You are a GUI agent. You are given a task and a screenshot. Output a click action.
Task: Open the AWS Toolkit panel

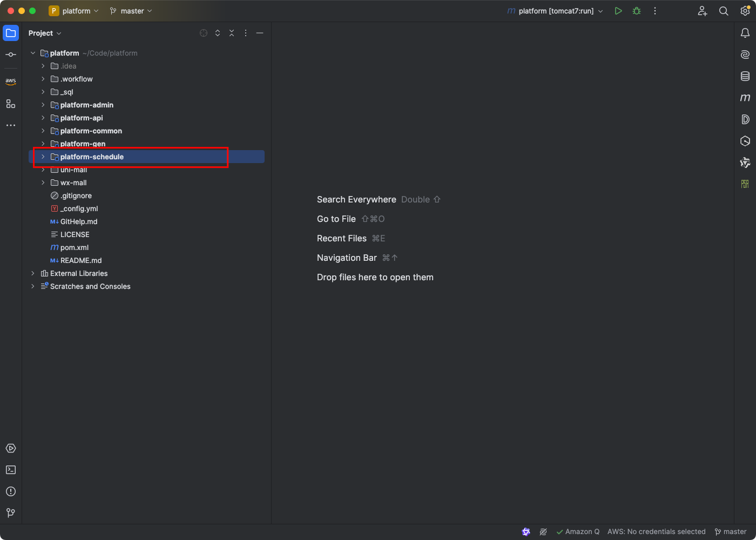(11, 82)
